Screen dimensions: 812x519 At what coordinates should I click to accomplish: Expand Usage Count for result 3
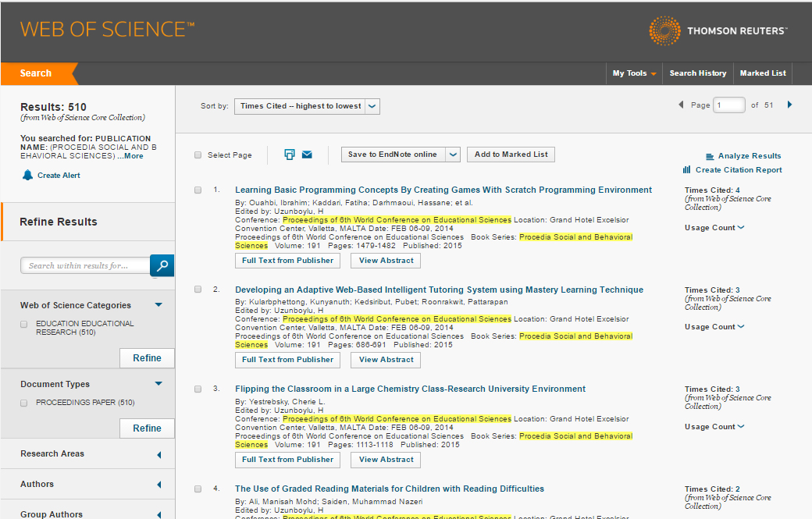pos(714,427)
